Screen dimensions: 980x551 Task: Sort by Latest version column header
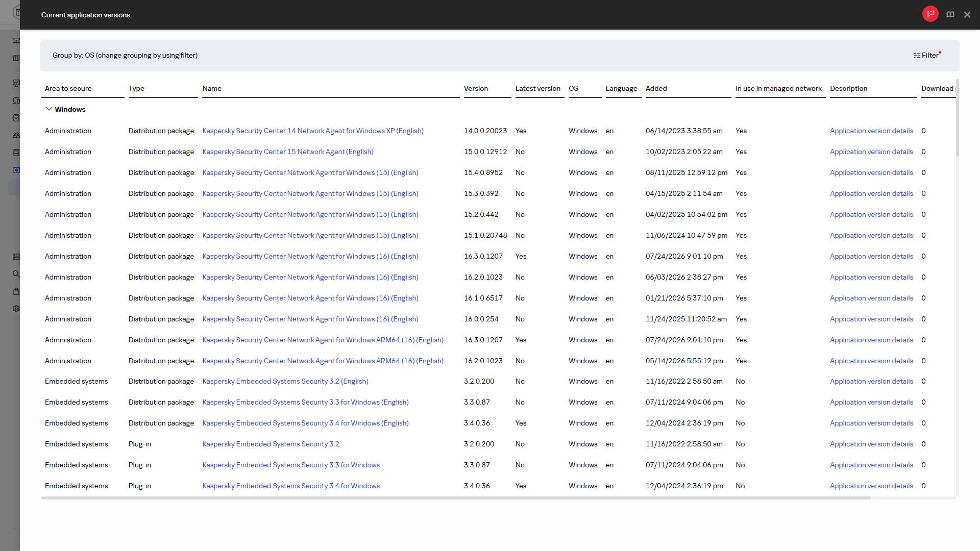tap(538, 88)
